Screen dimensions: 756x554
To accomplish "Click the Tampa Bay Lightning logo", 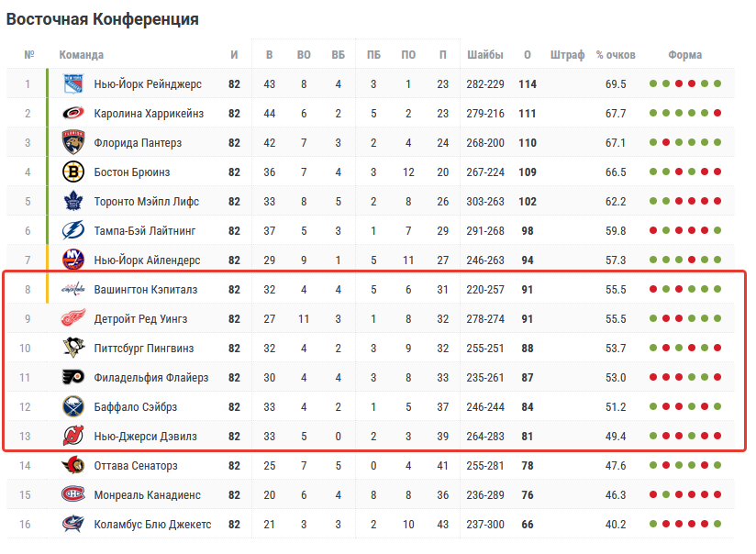I will click(73, 231).
